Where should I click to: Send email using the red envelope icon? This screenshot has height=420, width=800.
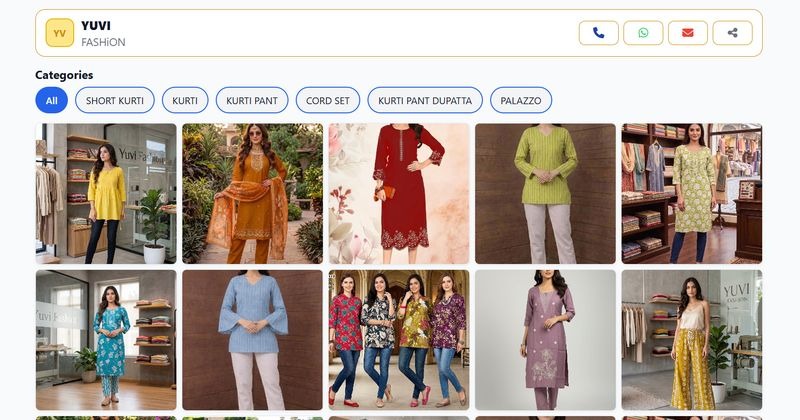[x=688, y=33]
